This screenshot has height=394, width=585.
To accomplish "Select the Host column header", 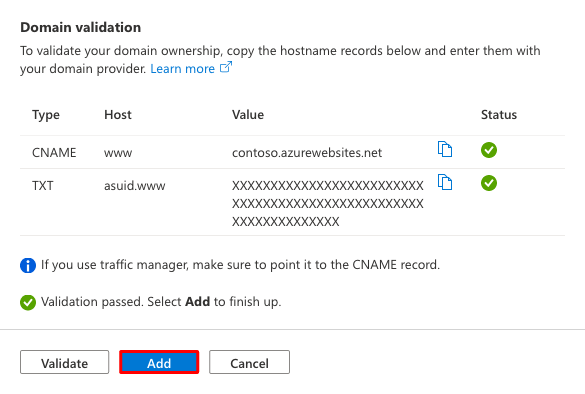I will (x=118, y=115).
